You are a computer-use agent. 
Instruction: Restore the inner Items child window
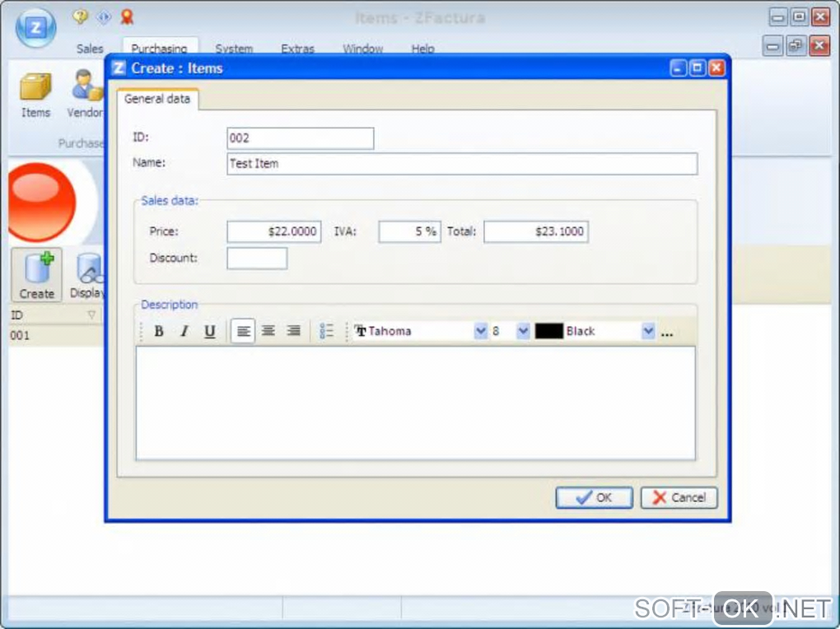coord(796,46)
